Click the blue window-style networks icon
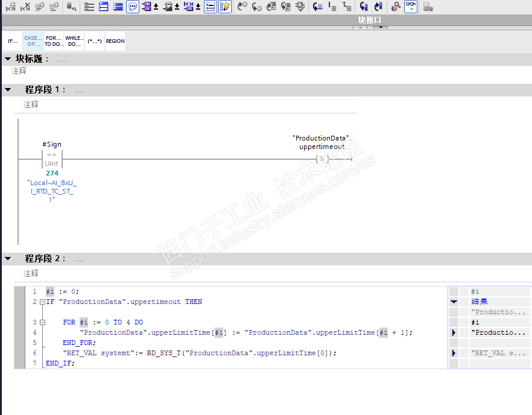Image resolution: width=532 pixels, height=415 pixels. [x=104, y=7]
